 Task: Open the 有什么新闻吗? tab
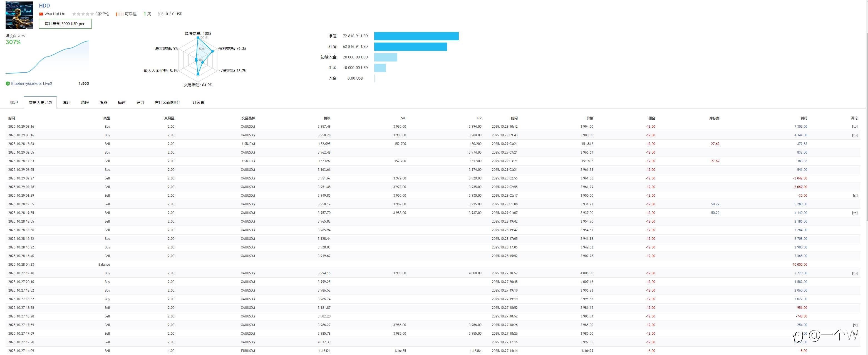coord(167,102)
